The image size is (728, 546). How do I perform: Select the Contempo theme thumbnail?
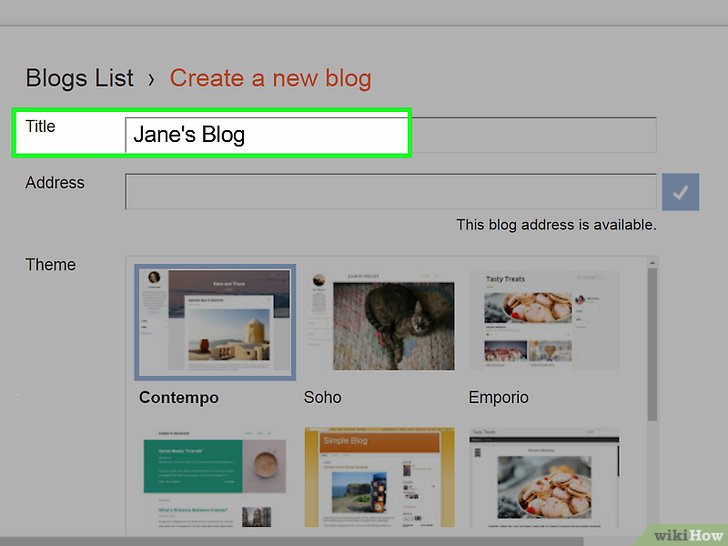tap(215, 322)
